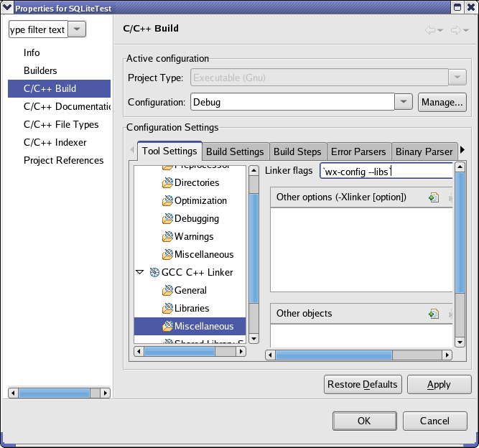Maximize the Properties for SQLiteTest window
The width and height of the screenshot is (479, 448).
[x=457, y=7]
